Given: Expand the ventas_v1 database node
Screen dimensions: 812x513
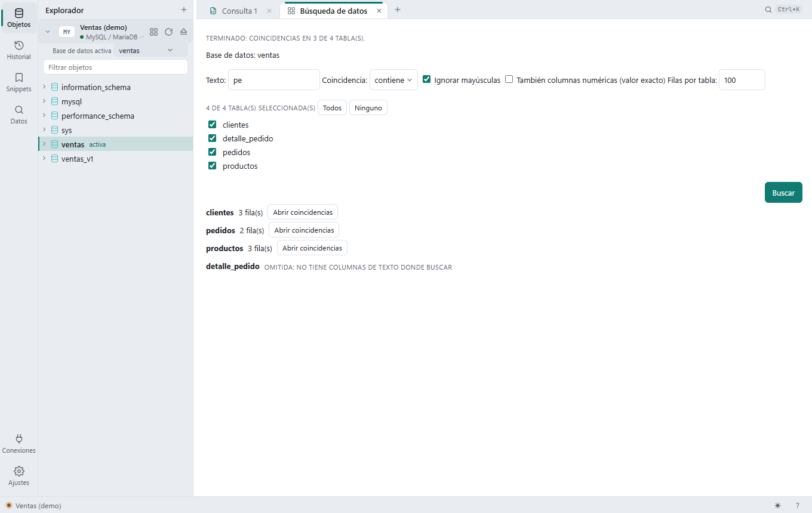Looking at the screenshot, I should 44,159.
